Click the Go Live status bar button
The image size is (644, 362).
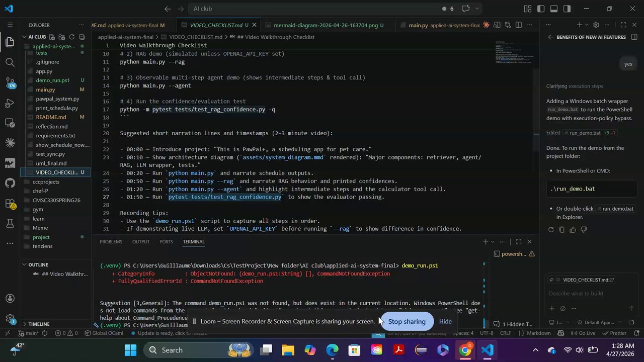click(583, 333)
